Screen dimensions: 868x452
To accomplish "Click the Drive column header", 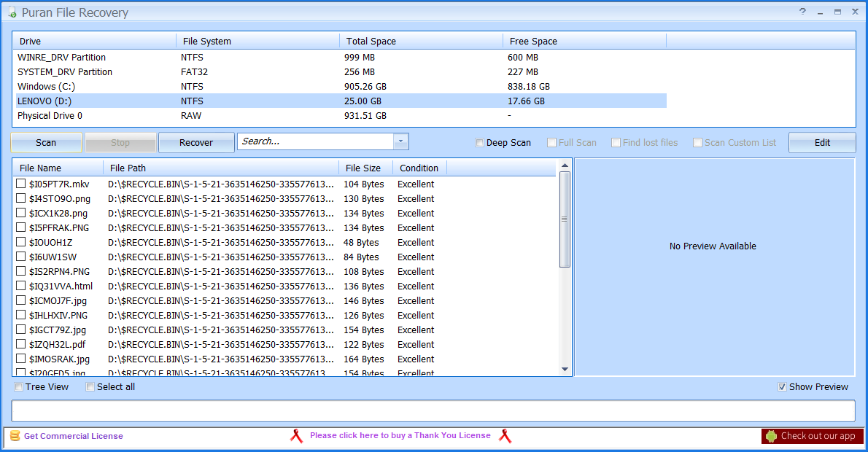I will pos(94,41).
